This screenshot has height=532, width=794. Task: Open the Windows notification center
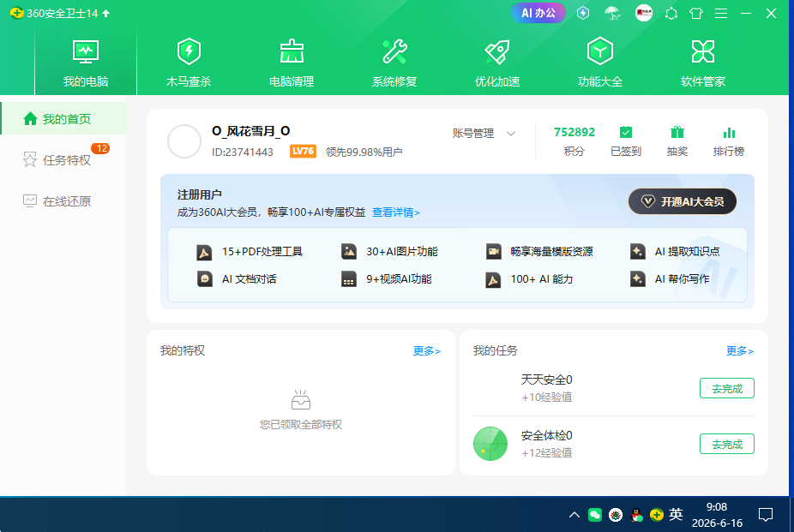[x=766, y=515]
